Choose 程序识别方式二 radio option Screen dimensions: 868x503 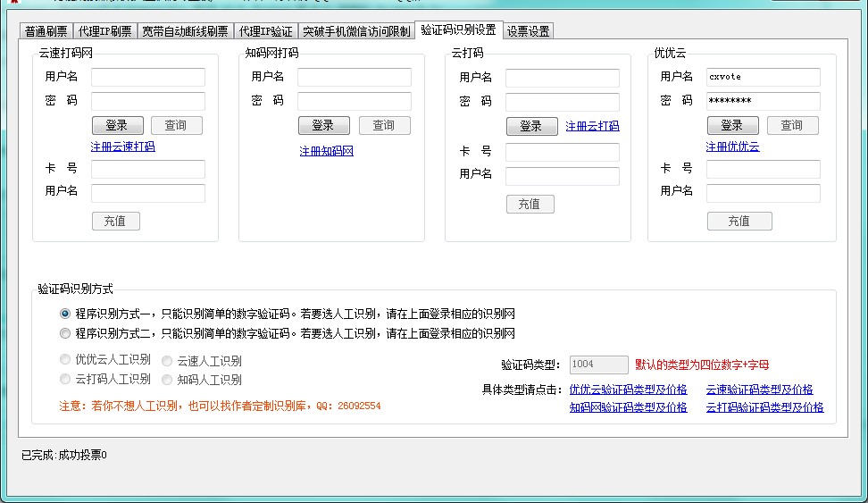(65, 333)
